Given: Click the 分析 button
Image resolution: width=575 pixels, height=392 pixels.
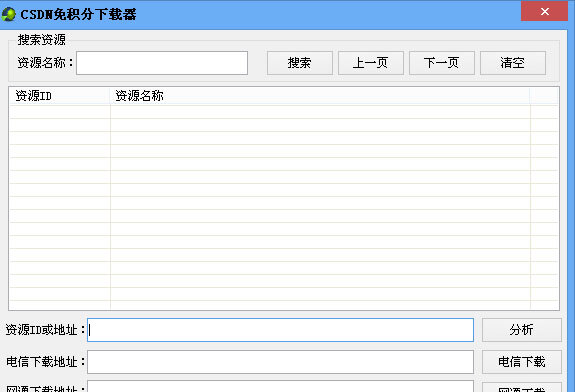Looking at the screenshot, I should click(x=521, y=330).
